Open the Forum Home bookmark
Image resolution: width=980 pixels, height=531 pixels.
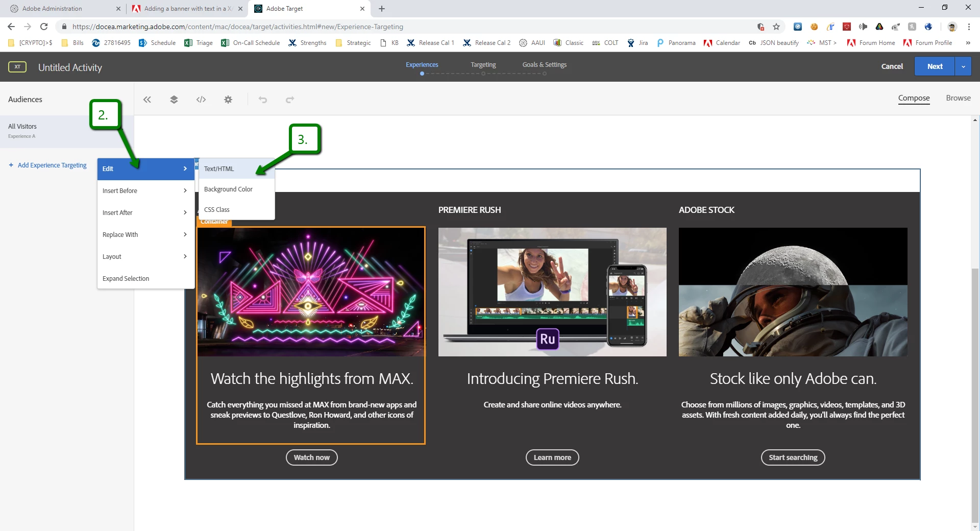[871, 43]
